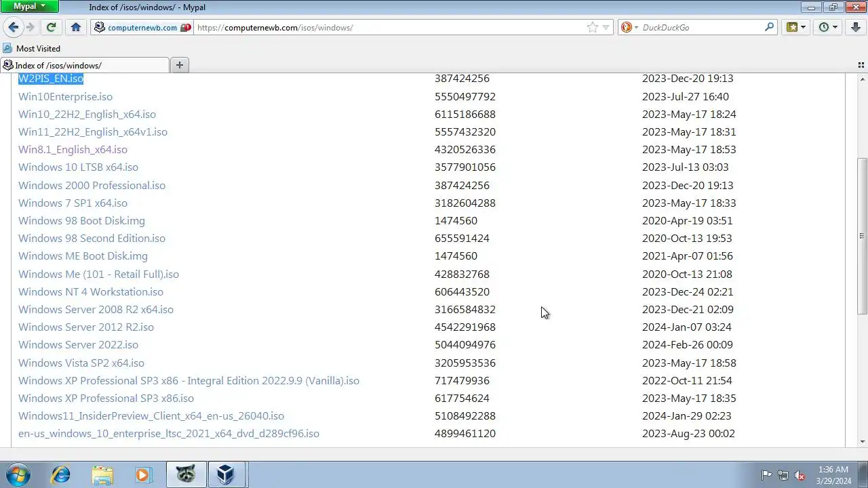Screen dimensions: 868x488
Task: Click the scrollbar up arrow
Action: (862, 78)
